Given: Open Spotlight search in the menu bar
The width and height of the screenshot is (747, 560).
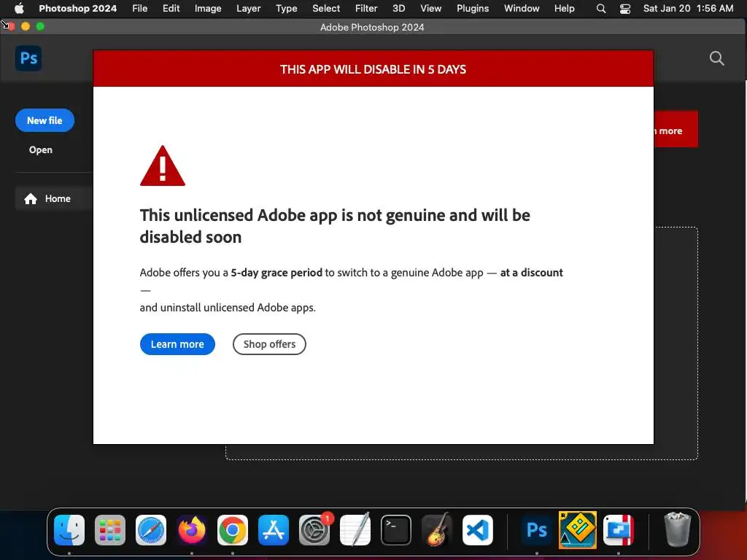Looking at the screenshot, I should 601,9.
